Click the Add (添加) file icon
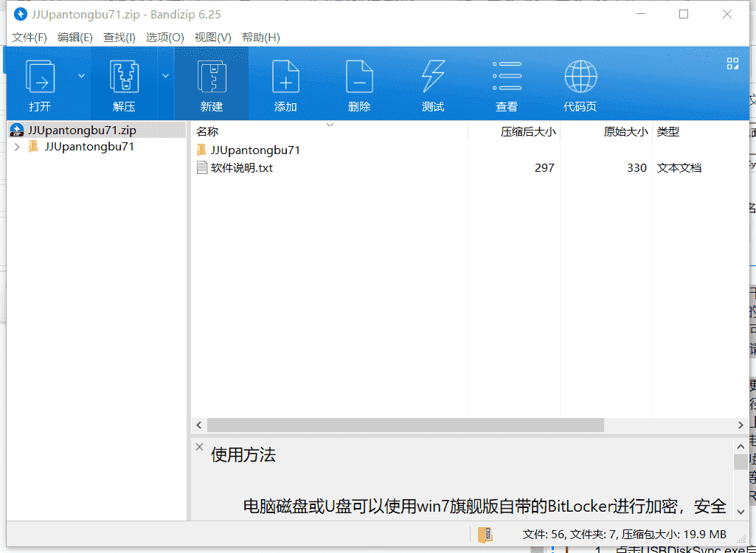 coord(285,77)
